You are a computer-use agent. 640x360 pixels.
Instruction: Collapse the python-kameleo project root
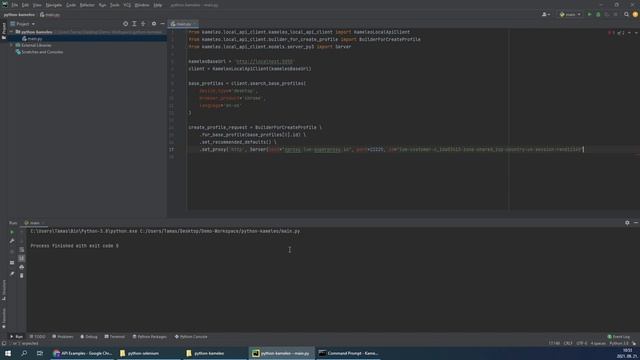pyautogui.click(x=11, y=32)
